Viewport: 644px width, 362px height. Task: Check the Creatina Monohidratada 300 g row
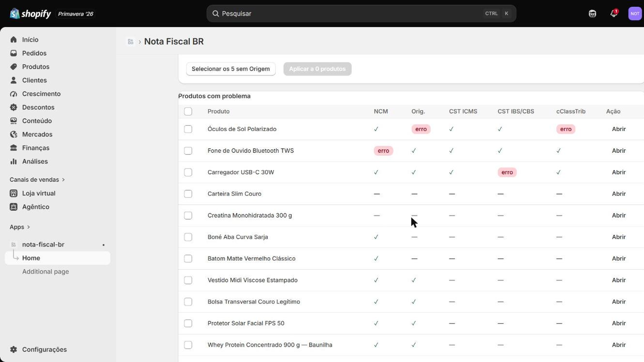188,216
